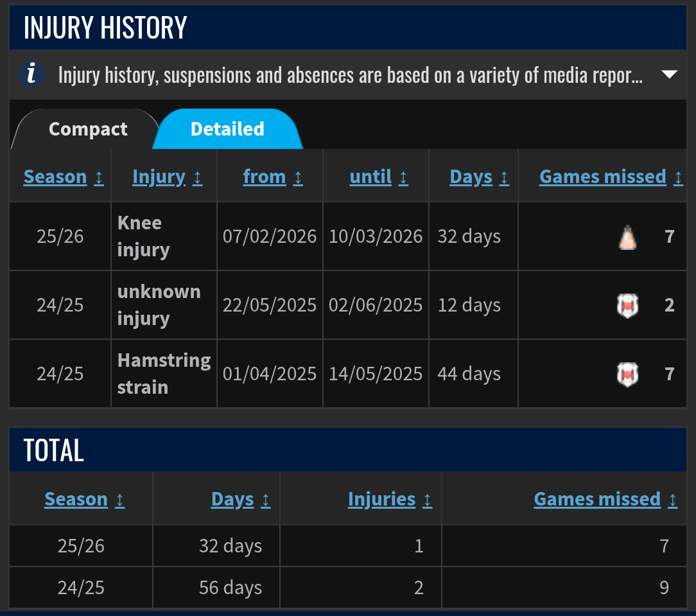This screenshot has width=696, height=616.
Task: Click sort arrow next to Injury header
Action: 198,178
